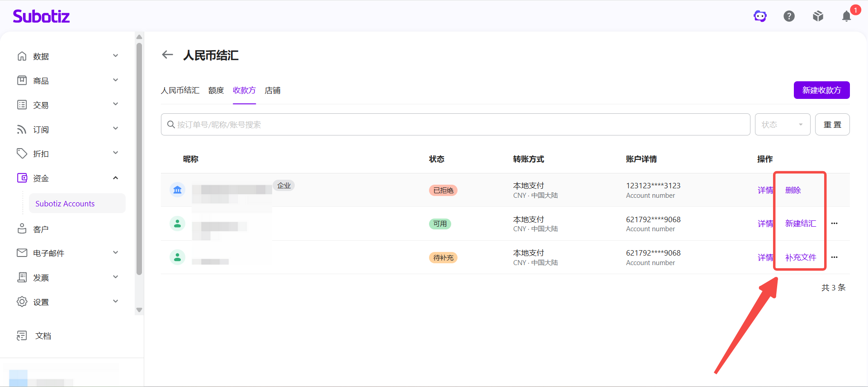Expand the 订阅 menu chevron
868x387 pixels.
click(x=115, y=128)
